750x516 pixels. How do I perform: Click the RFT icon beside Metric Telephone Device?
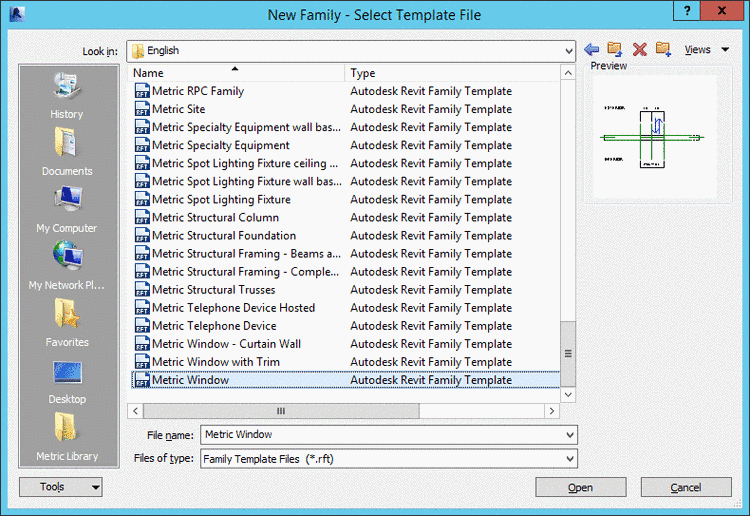[x=142, y=326]
